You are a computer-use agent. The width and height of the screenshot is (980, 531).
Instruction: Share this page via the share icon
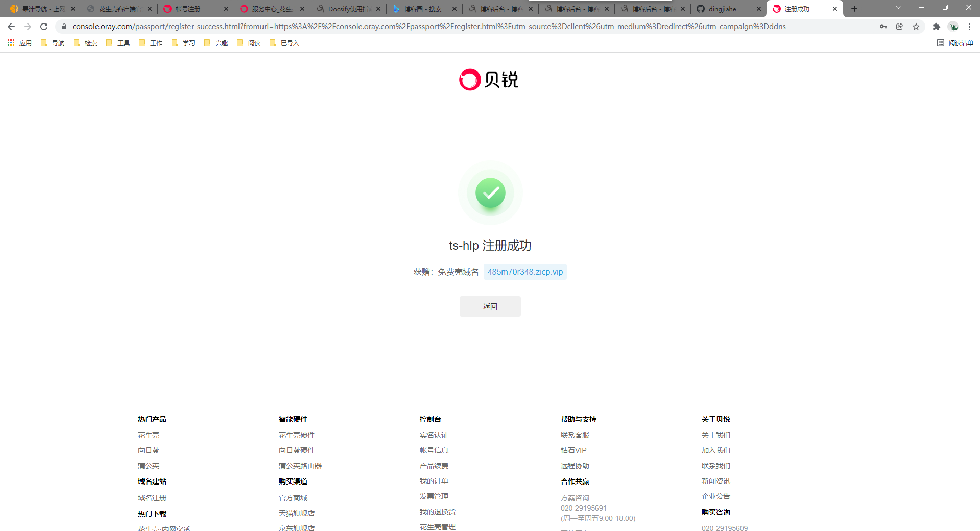tap(900, 27)
